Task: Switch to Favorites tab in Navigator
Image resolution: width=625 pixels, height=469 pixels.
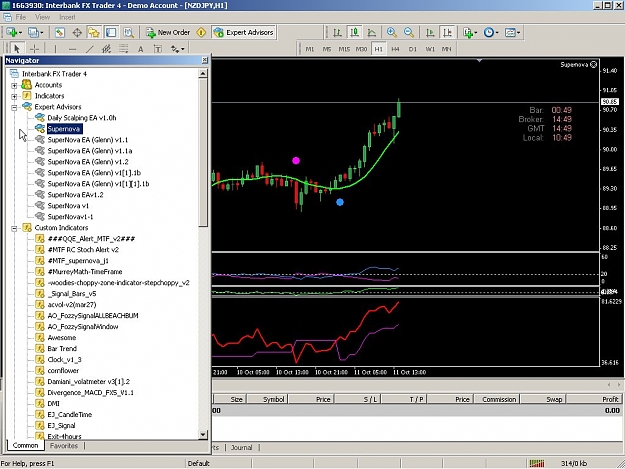Action: [x=64, y=446]
